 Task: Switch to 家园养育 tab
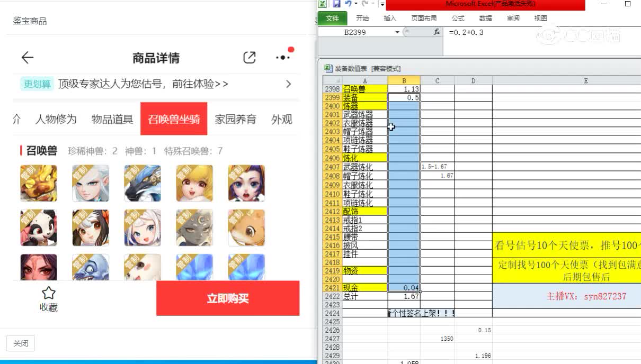pos(236,119)
